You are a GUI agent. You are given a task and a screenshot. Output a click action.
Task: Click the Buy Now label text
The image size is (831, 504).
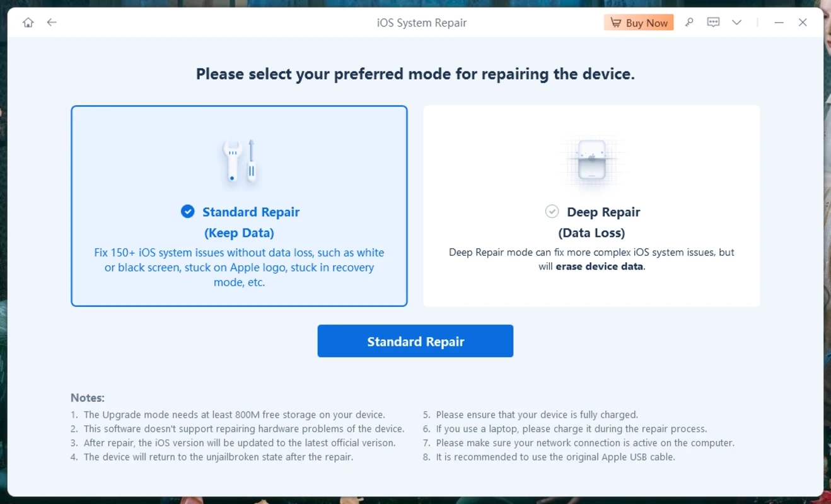pos(646,23)
